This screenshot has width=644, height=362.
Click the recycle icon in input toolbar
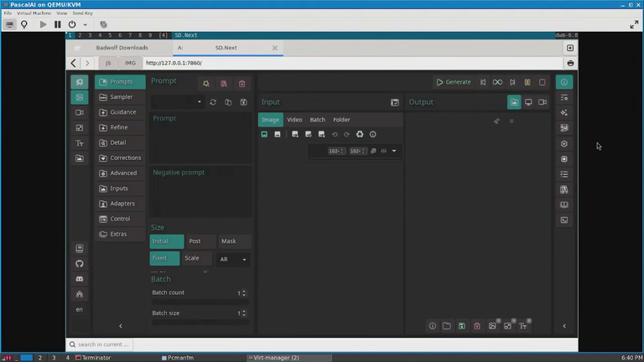(x=360, y=134)
